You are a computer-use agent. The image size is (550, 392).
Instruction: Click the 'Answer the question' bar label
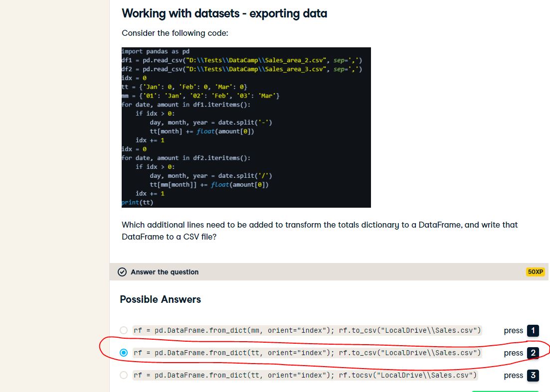pyautogui.click(x=165, y=272)
